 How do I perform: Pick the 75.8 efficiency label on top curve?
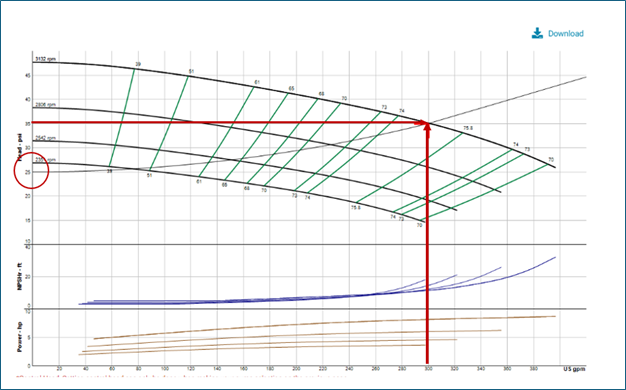click(468, 128)
